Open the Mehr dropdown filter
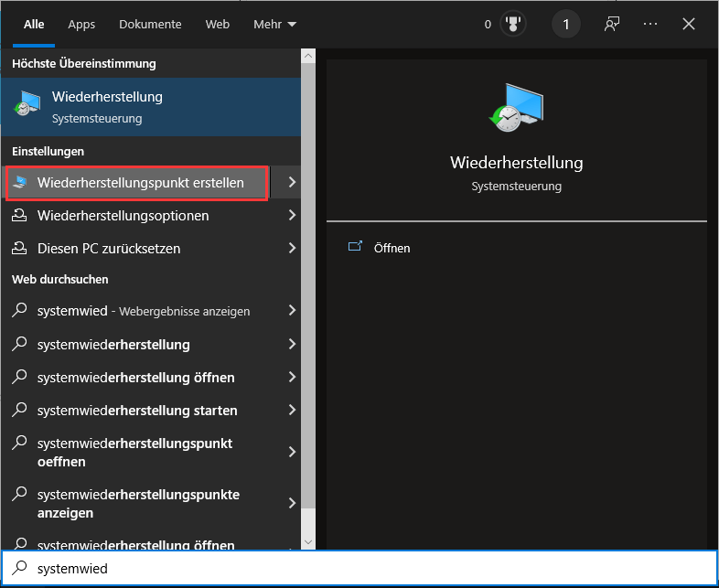 pos(275,25)
